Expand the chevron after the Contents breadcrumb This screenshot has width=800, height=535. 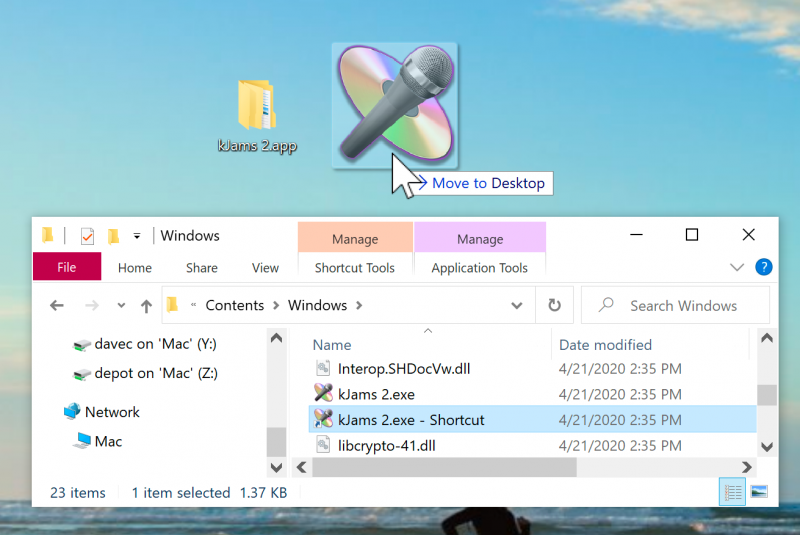(x=276, y=305)
